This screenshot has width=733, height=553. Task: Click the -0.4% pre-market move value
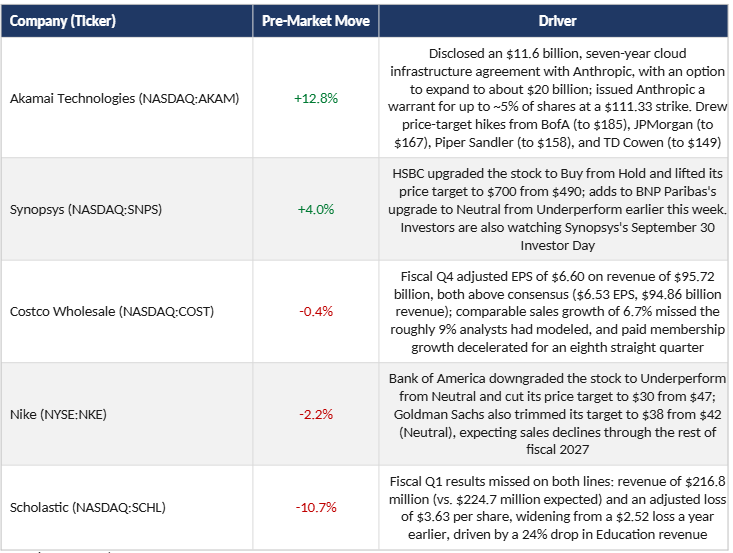(316, 311)
